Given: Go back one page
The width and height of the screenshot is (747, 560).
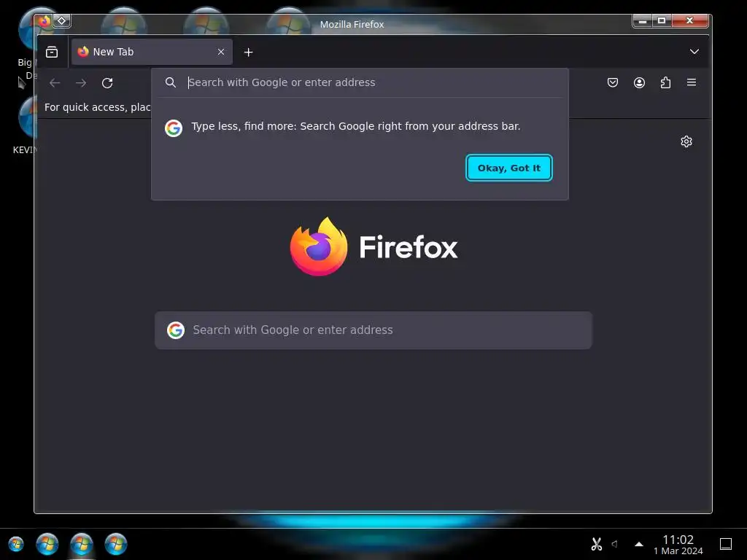Looking at the screenshot, I should (x=55, y=83).
